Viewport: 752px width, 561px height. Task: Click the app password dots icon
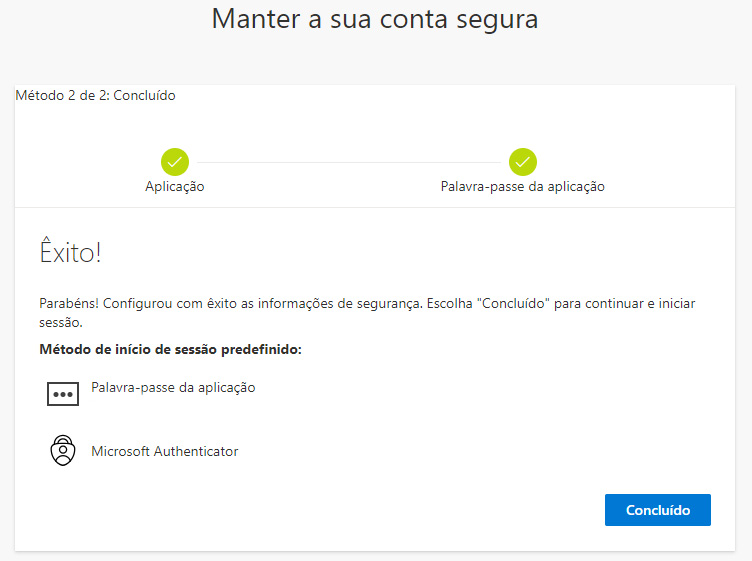pyautogui.click(x=62, y=394)
